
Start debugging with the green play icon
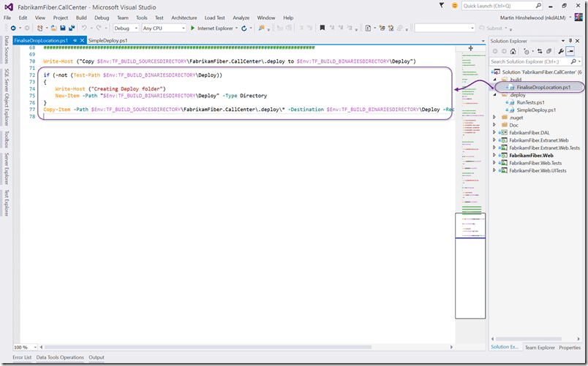(x=192, y=28)
